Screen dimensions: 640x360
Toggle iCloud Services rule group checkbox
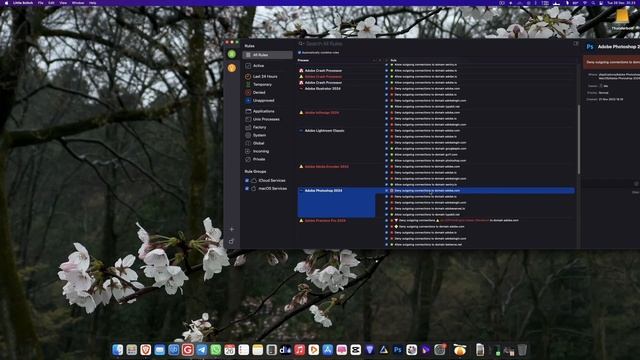pos(247,180)
